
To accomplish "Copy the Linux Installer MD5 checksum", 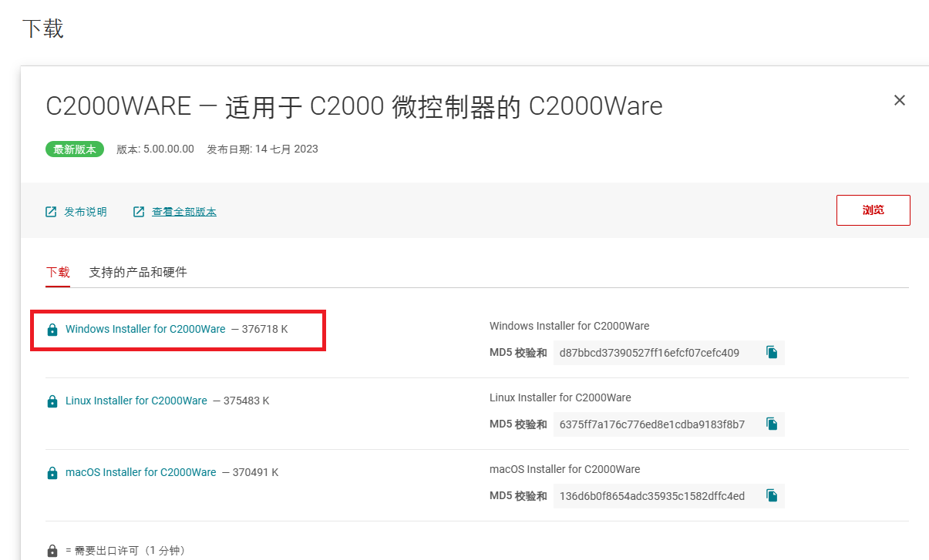I will (x=772, y=424).
